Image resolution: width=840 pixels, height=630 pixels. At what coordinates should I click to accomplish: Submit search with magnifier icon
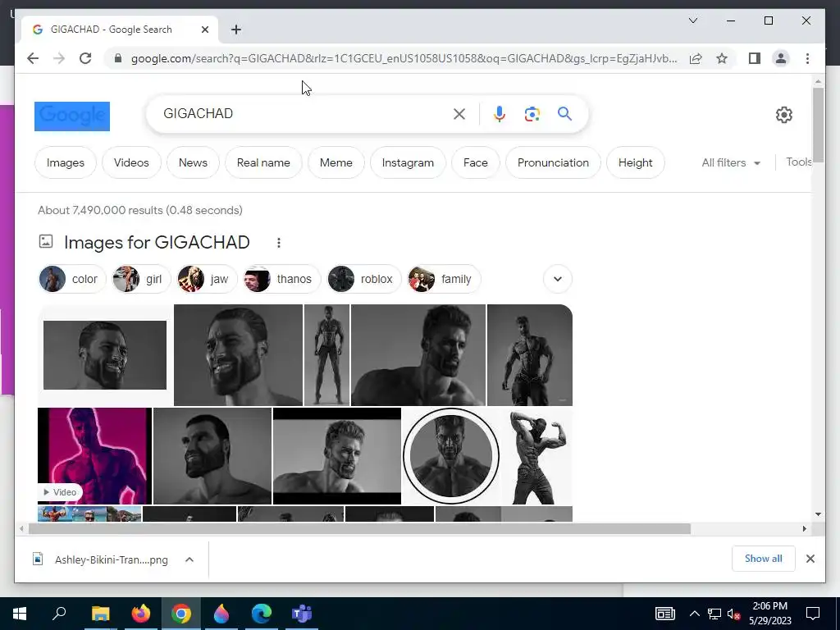click(564, 113)
